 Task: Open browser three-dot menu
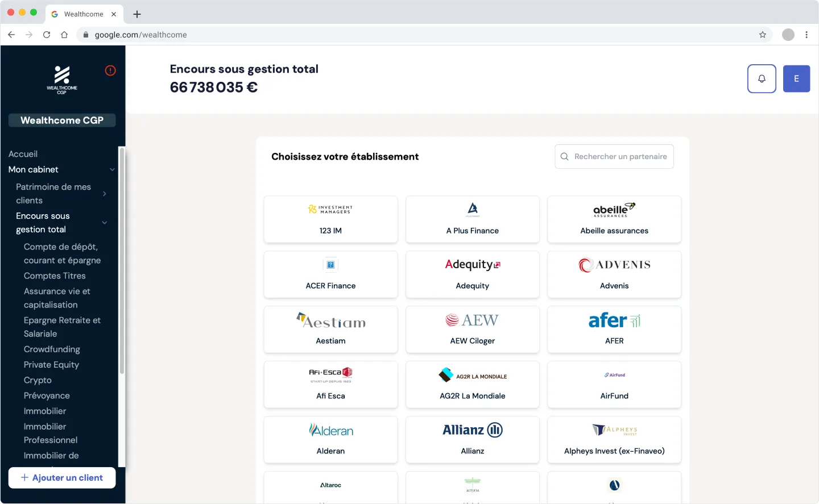pos(806,35)
